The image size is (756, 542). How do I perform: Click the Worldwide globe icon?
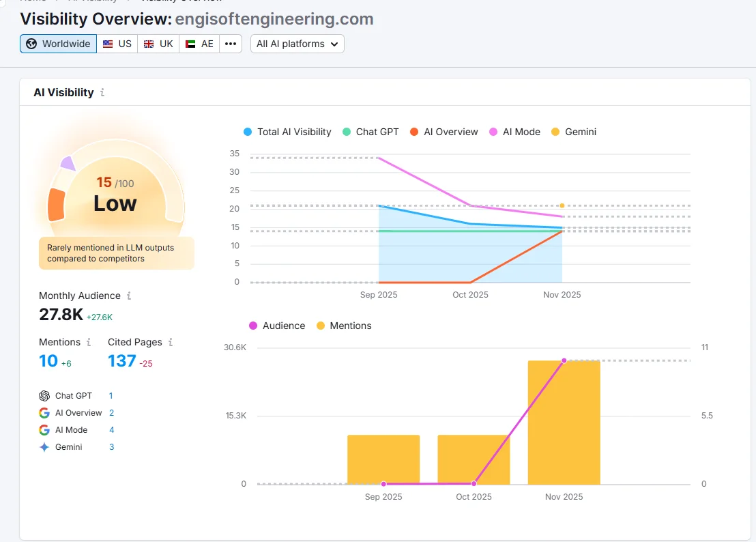coord(31,44)
